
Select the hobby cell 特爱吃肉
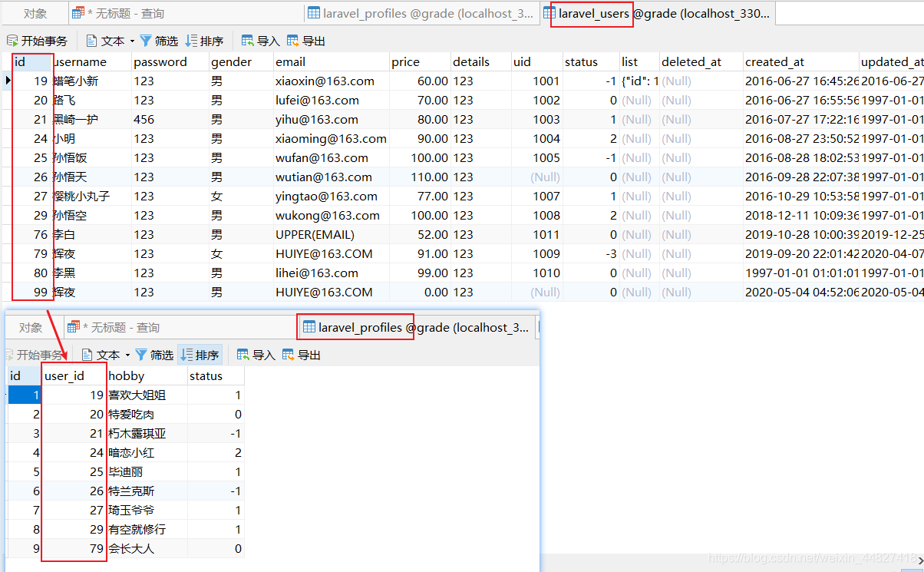coord(147,414)
